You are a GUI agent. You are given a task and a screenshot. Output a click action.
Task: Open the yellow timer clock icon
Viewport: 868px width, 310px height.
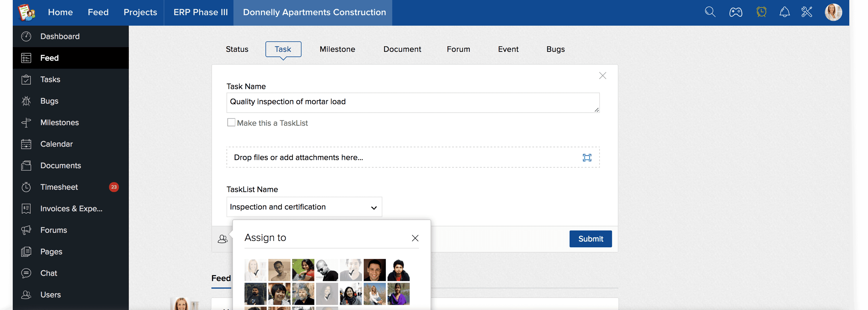761,12
